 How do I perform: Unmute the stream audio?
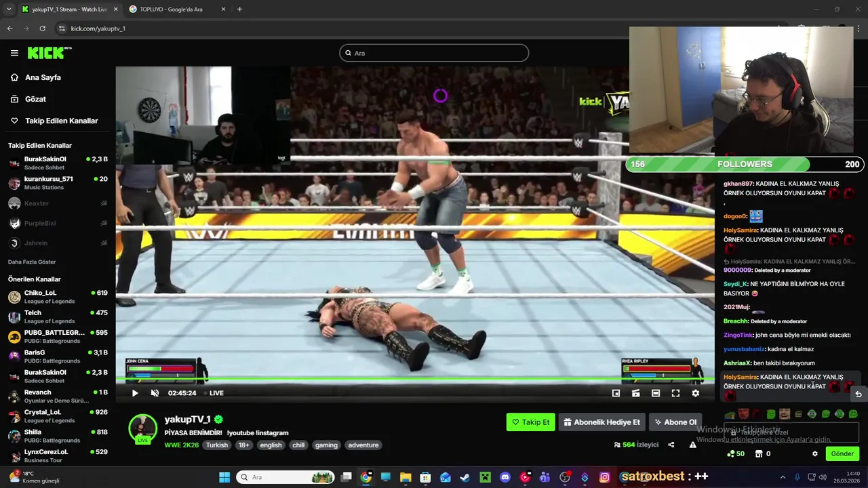pyautogui.click(x=155, y=393)
